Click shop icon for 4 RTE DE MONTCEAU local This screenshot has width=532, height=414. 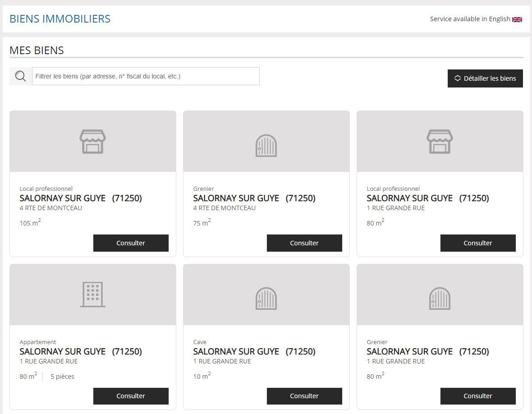92,142
